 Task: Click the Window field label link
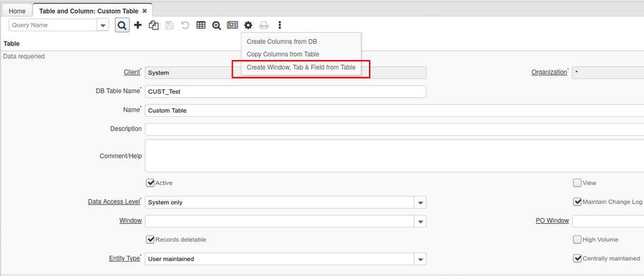pyautogui.click(x=130, y=221)
